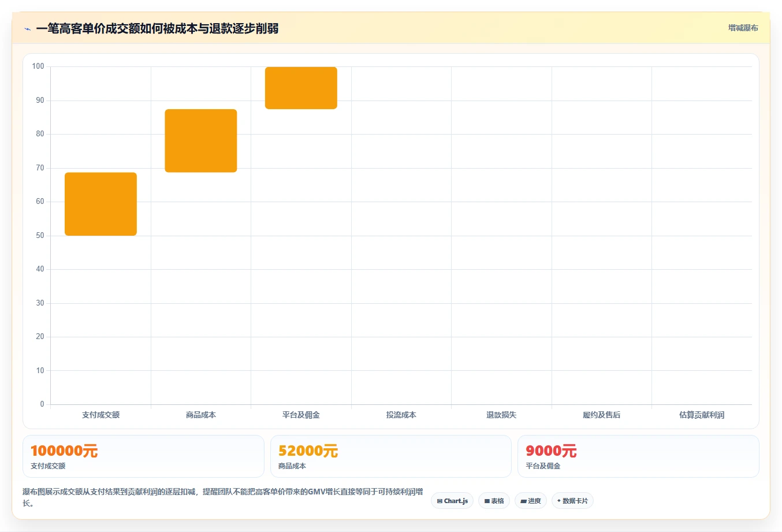Viewport: 782px width, 532px height.
Task: Click the lightning icon beside the title
Action: (27, 28)
